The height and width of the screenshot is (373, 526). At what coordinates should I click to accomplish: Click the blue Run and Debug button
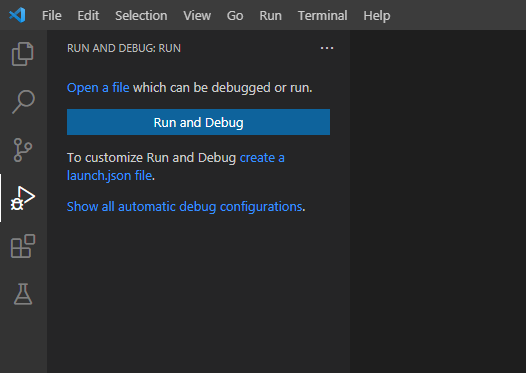(x=198, y=122)
